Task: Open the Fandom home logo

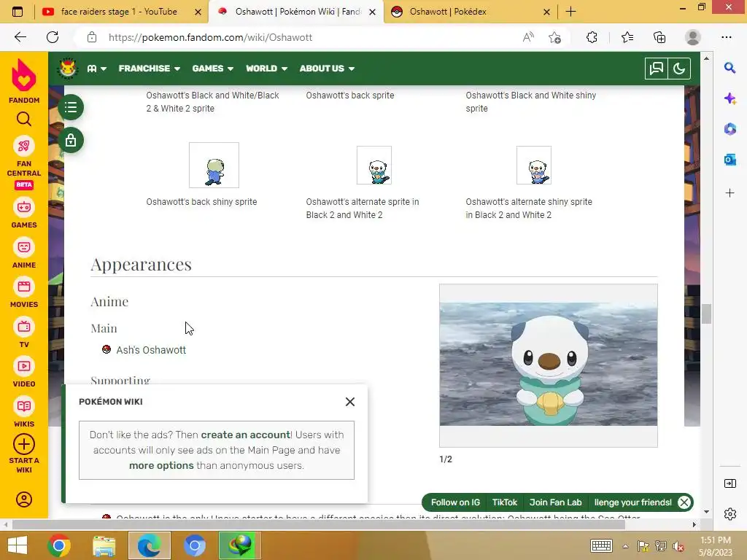Action: [24, 81]
